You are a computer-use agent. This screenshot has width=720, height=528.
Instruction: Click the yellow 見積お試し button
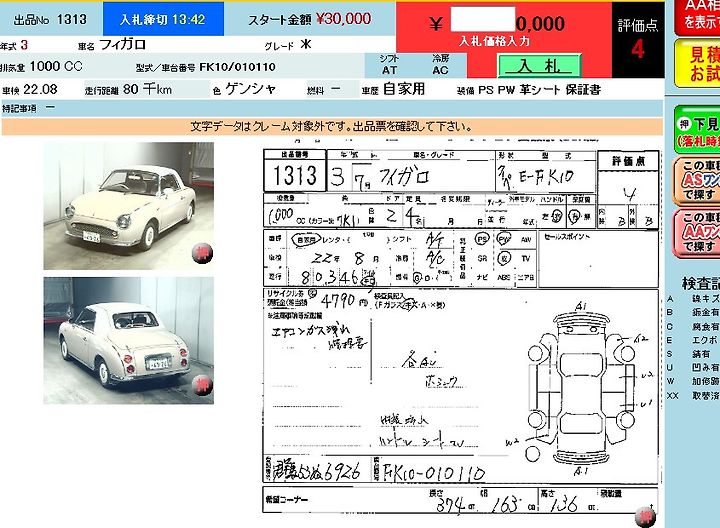point(698,63)
